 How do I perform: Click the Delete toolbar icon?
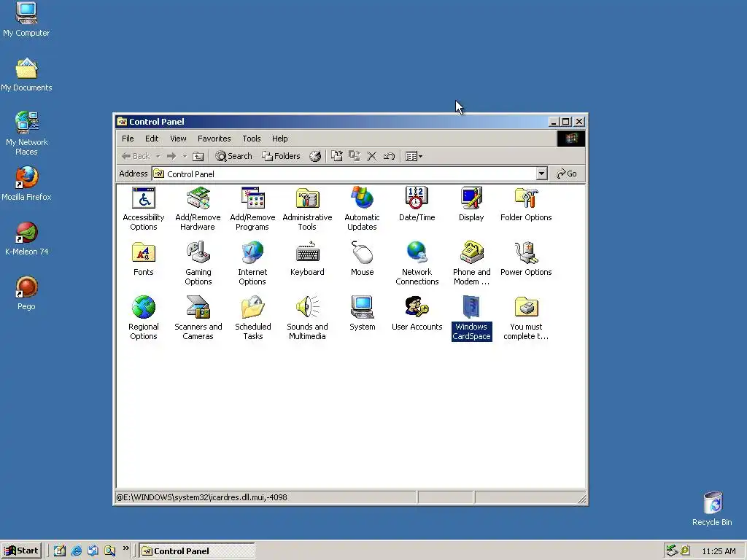tap(371, 156)
